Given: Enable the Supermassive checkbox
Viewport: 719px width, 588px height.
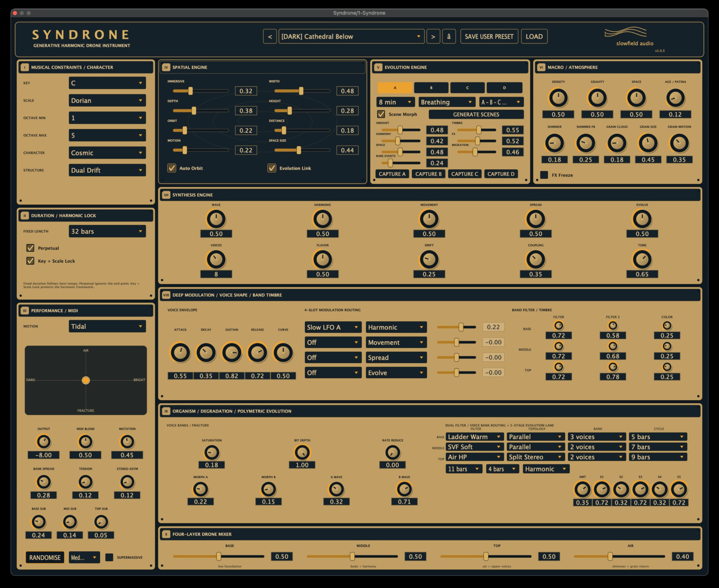Looking at the screenshot, I should pos(109,557).
